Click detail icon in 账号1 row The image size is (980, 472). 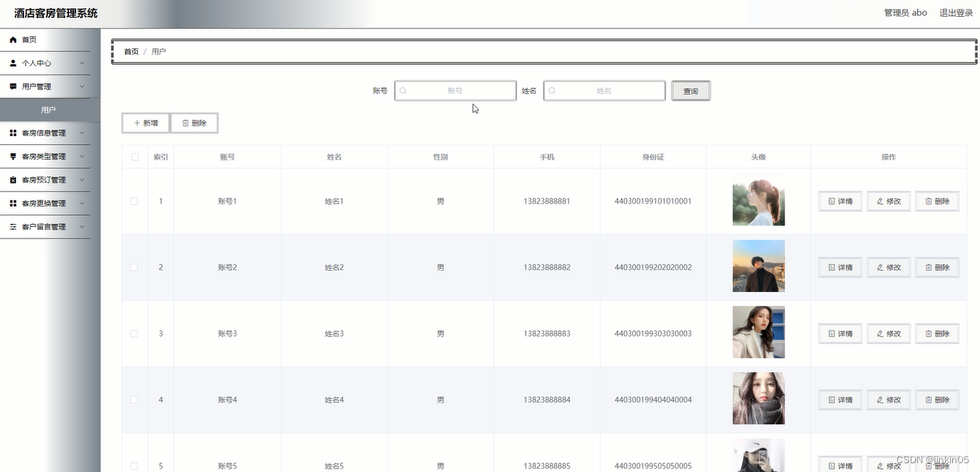(x=831, y=201)
